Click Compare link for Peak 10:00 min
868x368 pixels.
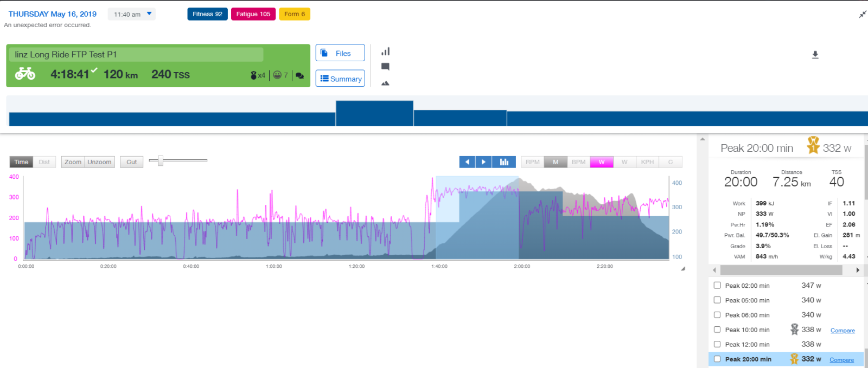coord(843,331)
